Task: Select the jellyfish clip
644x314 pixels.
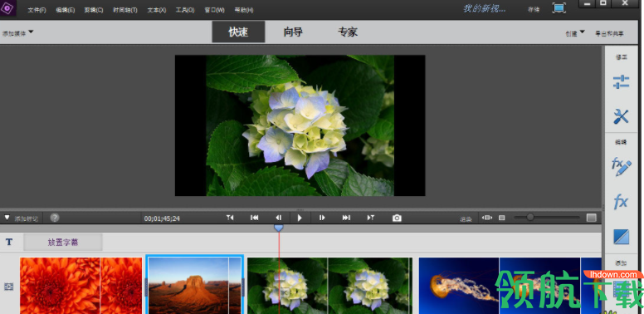Action: (510, 286)
